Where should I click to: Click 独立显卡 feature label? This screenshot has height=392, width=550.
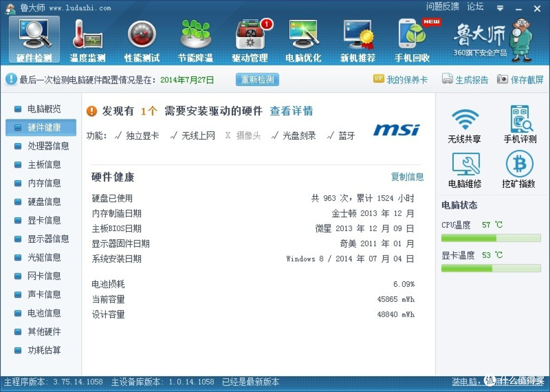pyautogui.click(x=142, y=136)
